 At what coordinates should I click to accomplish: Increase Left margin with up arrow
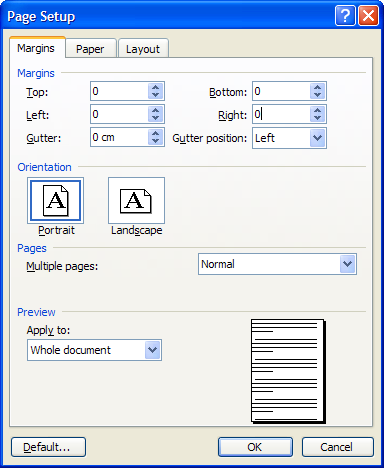point(155,110)
